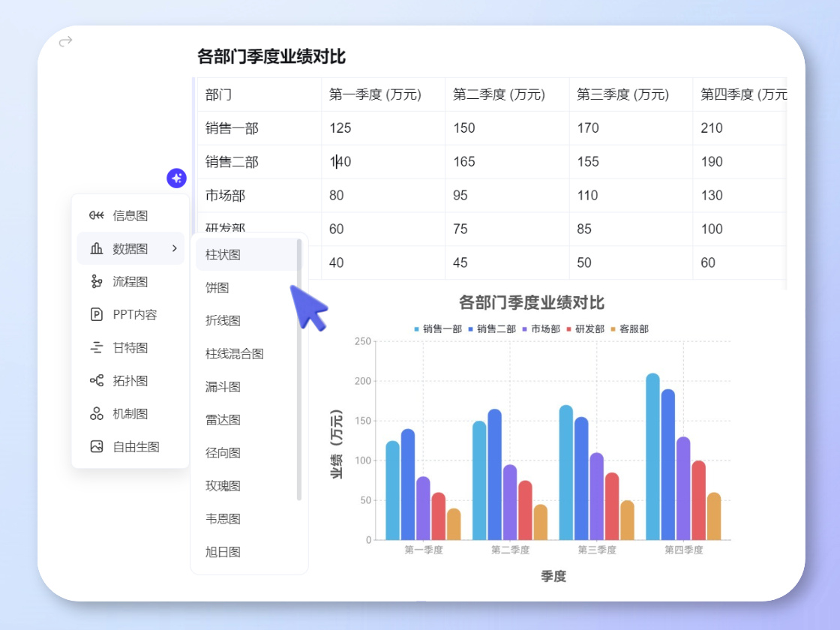
Task: Click the chart submenu scrollbar
Action: point(299,367)
